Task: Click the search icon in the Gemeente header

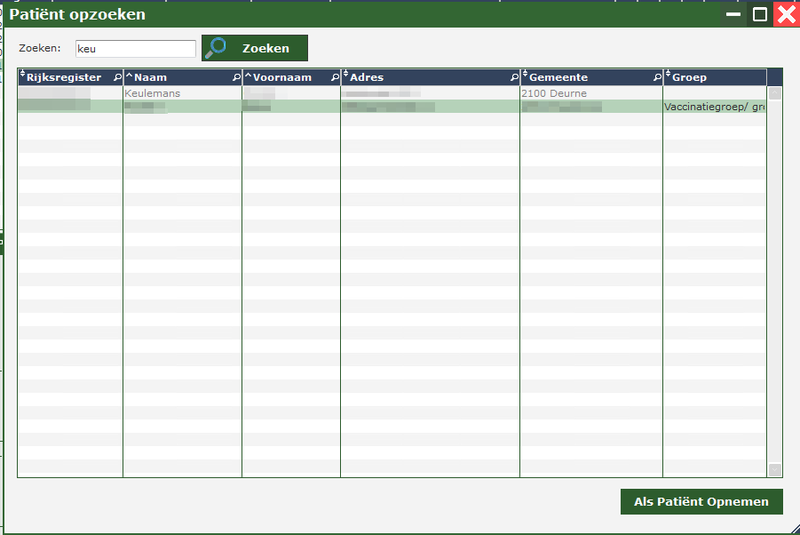Action: [657, 77]
